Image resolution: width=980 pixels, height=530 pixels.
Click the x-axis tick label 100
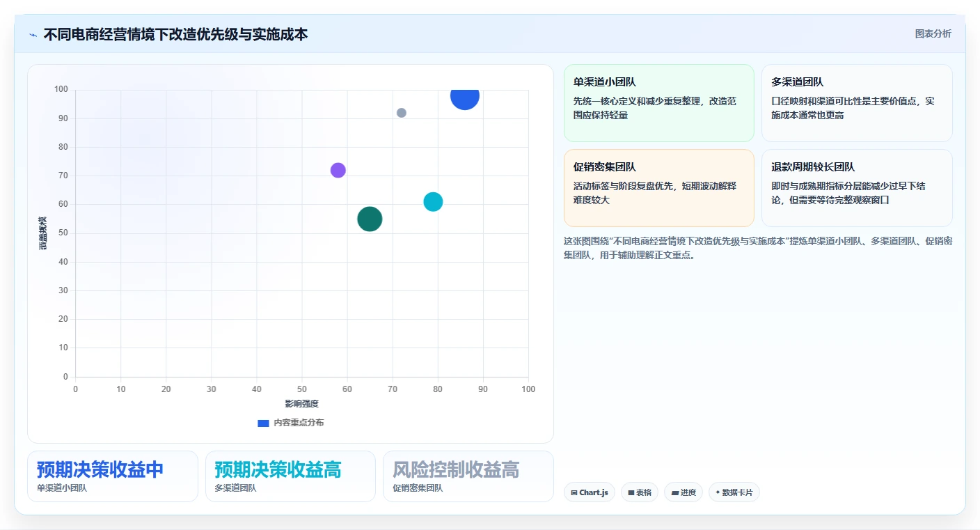[528, 389]
